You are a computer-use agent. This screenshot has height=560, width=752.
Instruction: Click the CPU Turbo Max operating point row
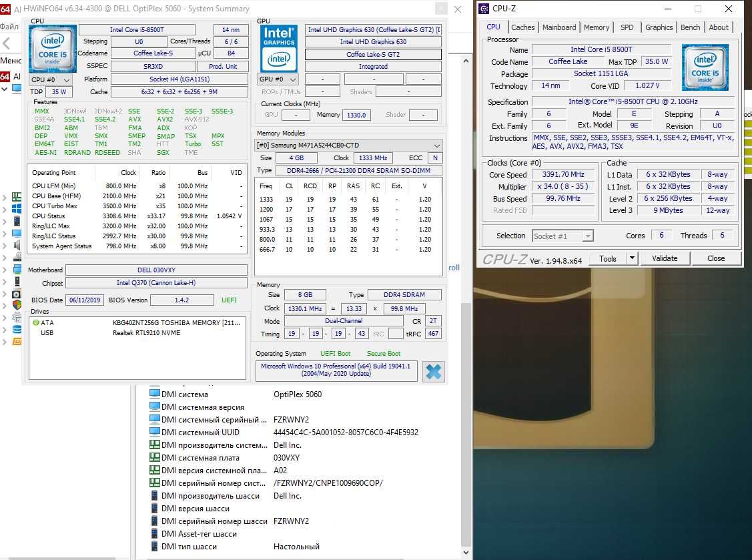(137, 206)
